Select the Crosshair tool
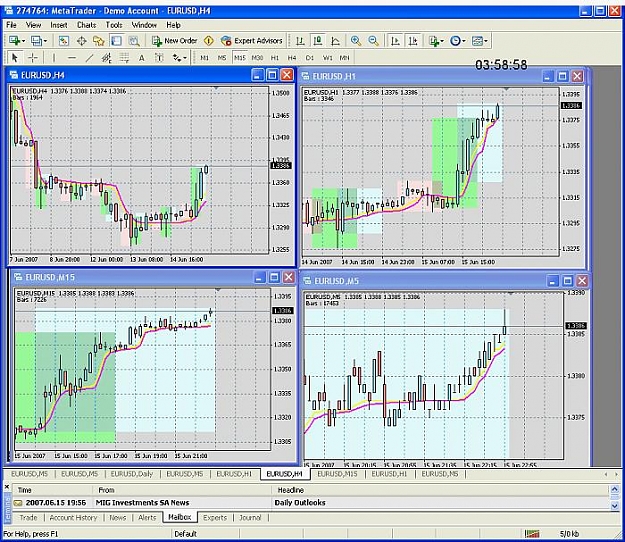Viewport: 625px width, 542px height. click(x=33, y=58)
